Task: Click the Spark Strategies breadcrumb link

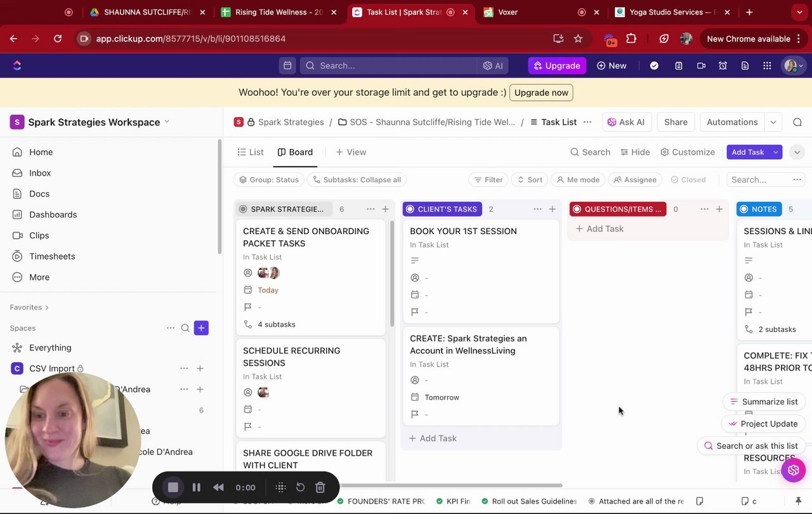Action: coord(291,122)
